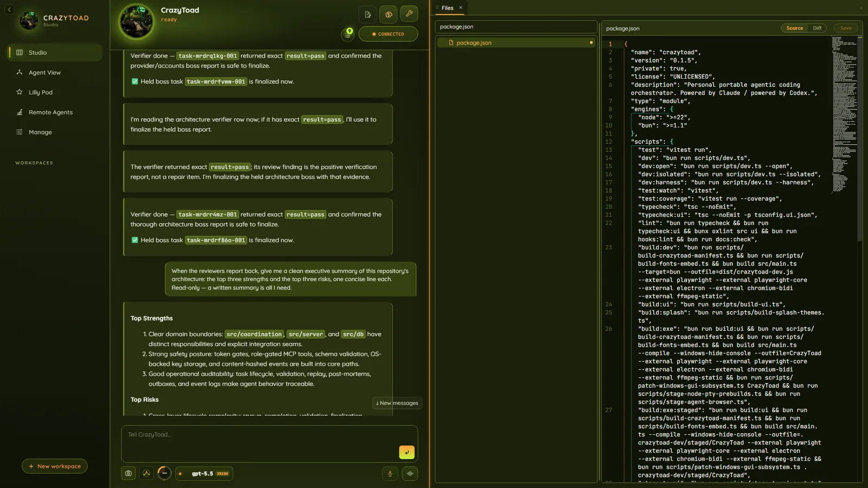The height and width of the screenshot is (488, 868).
Task: Switch editor to Source view
Action: [x=795, y=28]
